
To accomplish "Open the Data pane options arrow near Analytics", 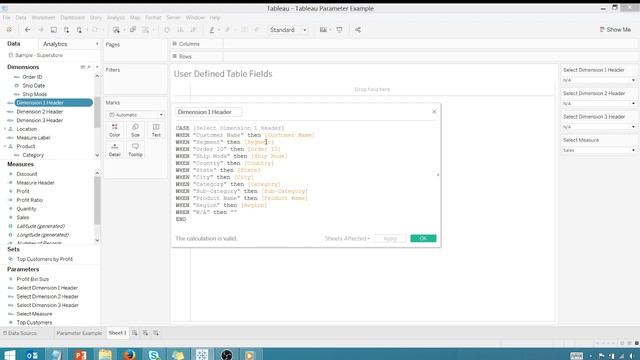I will tap(97, 44).
